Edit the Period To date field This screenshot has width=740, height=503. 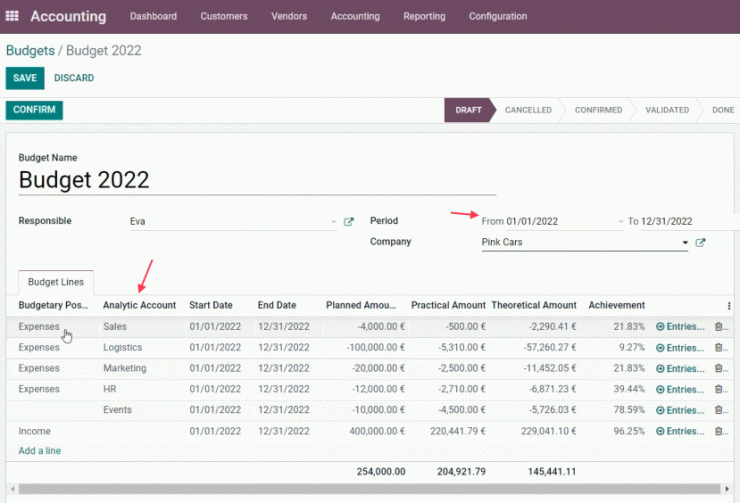pyautogui.click(x=689, y=221)
